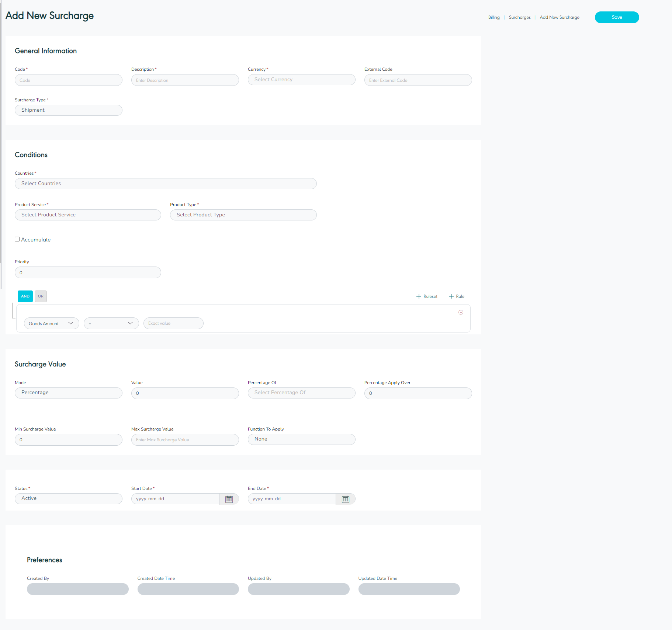Open the Surcharge Type dropdown showing Shipment

coord(68,110)
